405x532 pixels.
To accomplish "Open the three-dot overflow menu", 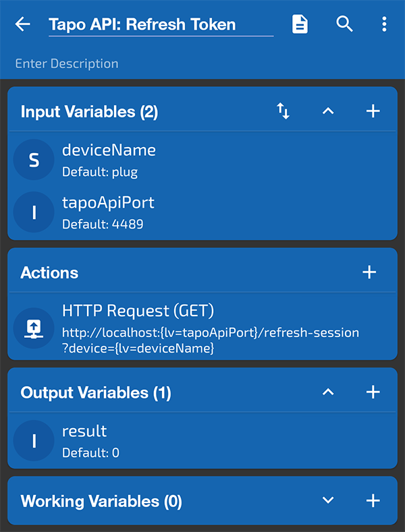I will [x=384, y=24].
